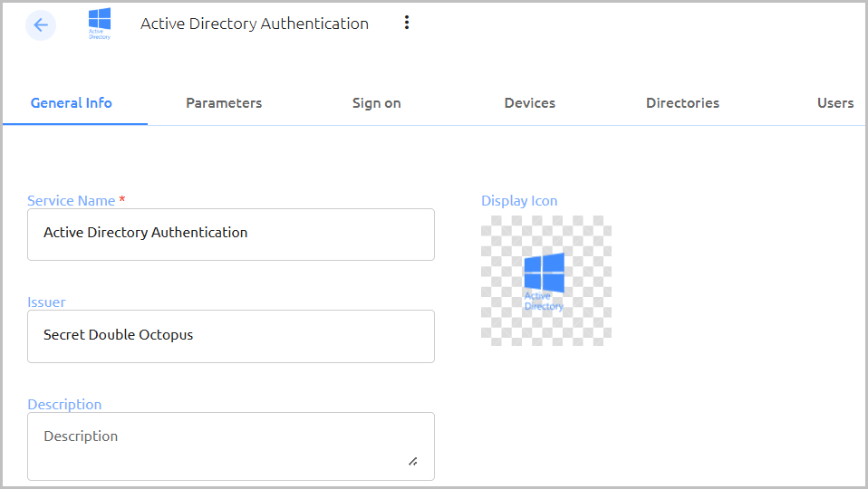This screenshot has height=489, width=868.
Task: Go to the Devices tab
Action: 530,103
